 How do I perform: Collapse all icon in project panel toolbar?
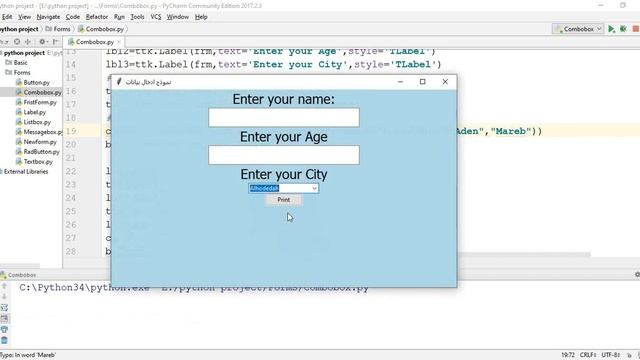28,42
